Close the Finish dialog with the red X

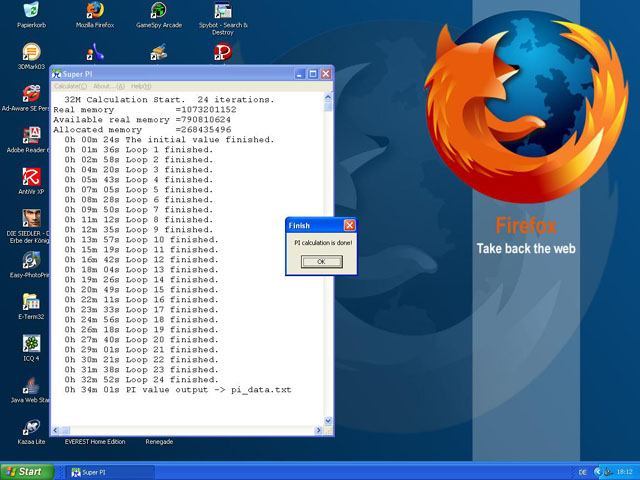click(350, 225)
